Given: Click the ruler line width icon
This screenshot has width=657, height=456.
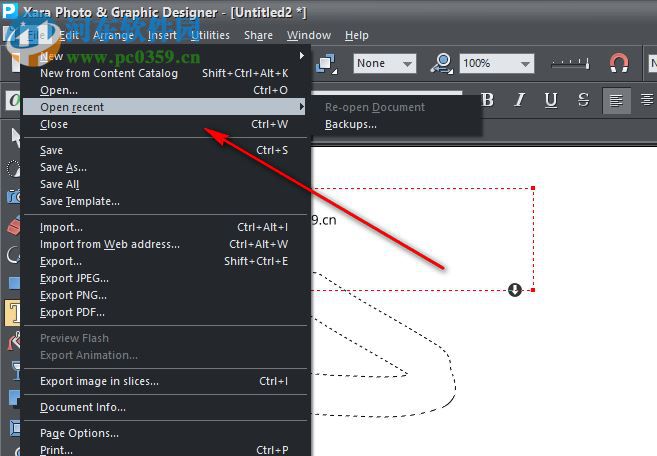Looking at the screenshot, I should 570,63.
